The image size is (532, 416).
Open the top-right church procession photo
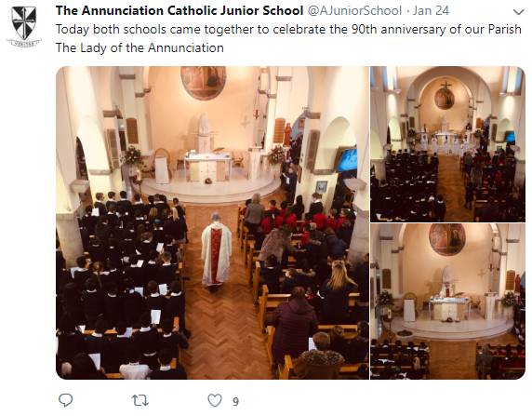pos(447,144)
